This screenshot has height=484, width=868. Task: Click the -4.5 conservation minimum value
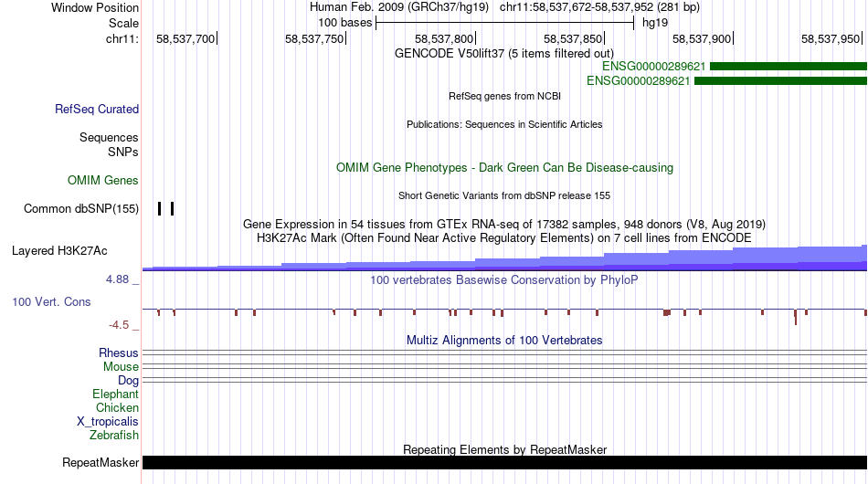[119, 325]
